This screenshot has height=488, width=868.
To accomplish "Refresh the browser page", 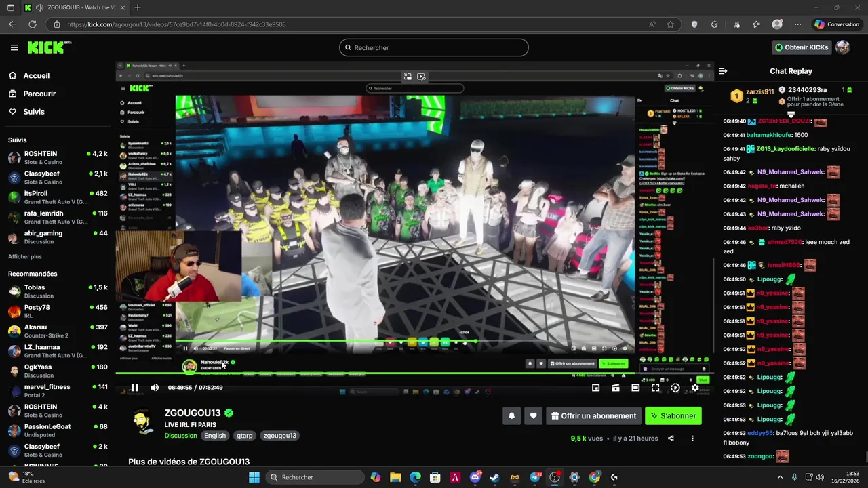I will [x=33, y=24].
